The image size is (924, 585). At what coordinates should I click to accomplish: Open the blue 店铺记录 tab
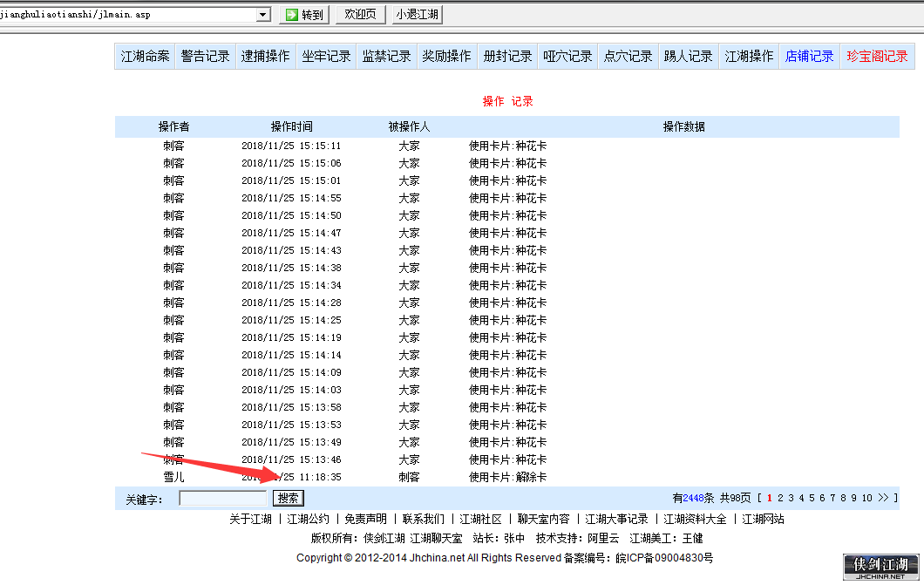[809, 57]
